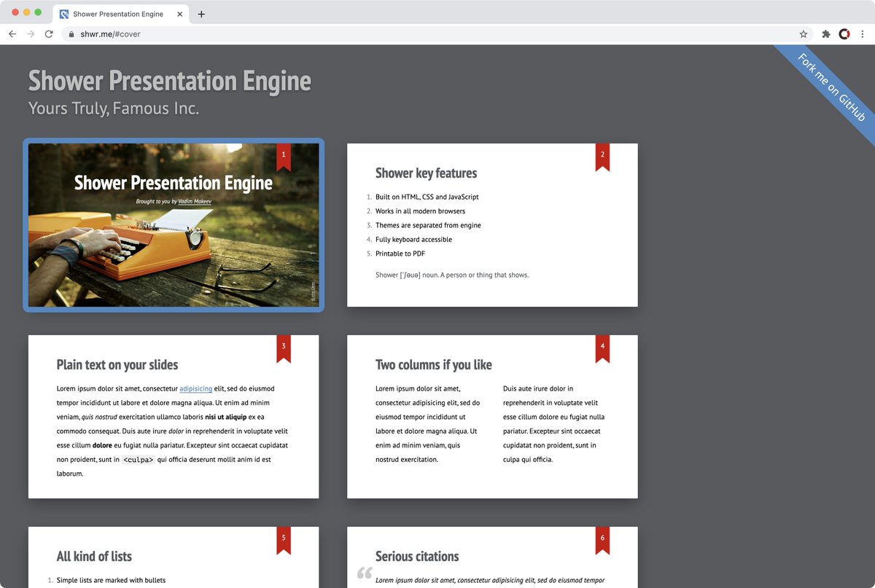Image resolution: width=875 pixels, height=588 pixels.
Task: Open the Shower key features slide
Action: point(492,225)
